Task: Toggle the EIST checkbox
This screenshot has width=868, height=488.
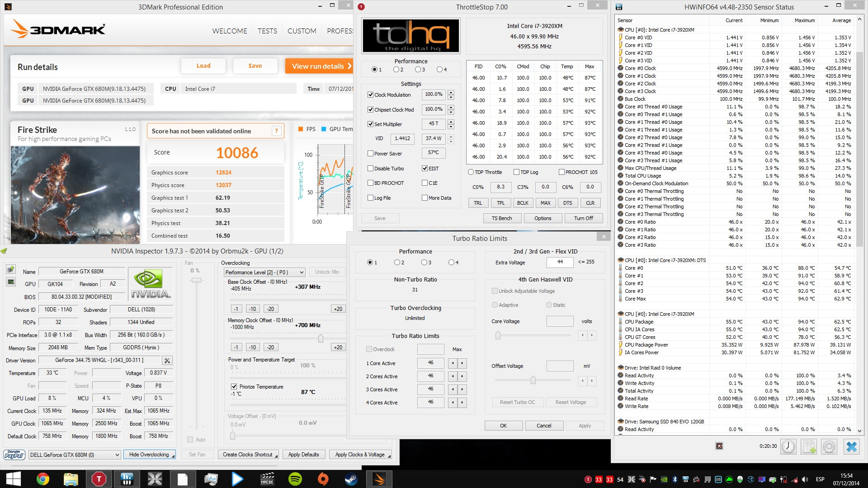Action: [425, 169]
